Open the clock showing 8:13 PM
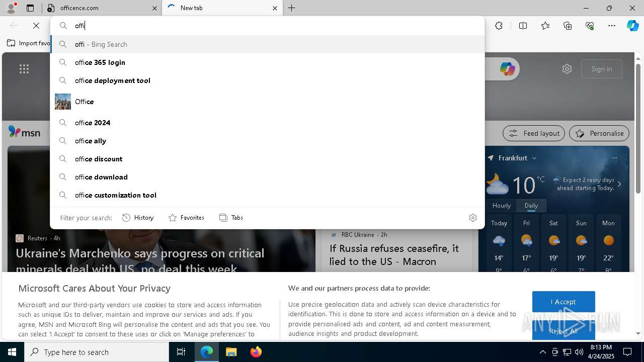Image resolution: width=644 pixels, height=362 pixels. 601,352
